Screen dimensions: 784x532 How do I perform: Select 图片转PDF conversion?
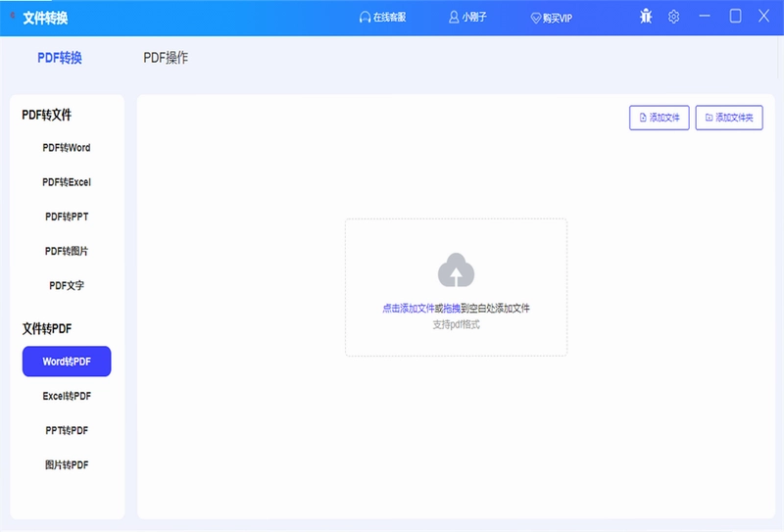[67, 465]
